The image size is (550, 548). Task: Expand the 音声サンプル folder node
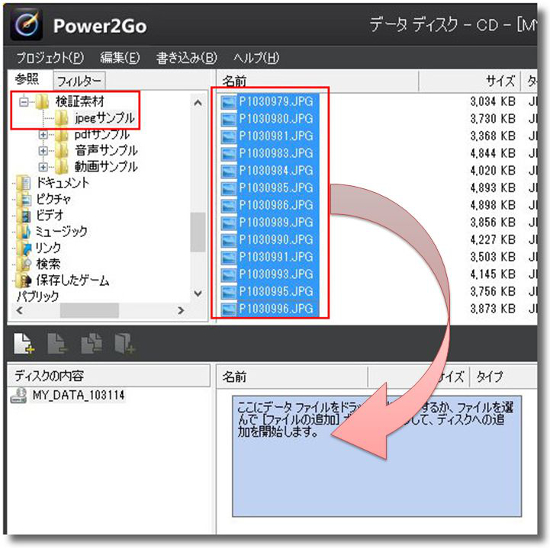pos(43,151)
